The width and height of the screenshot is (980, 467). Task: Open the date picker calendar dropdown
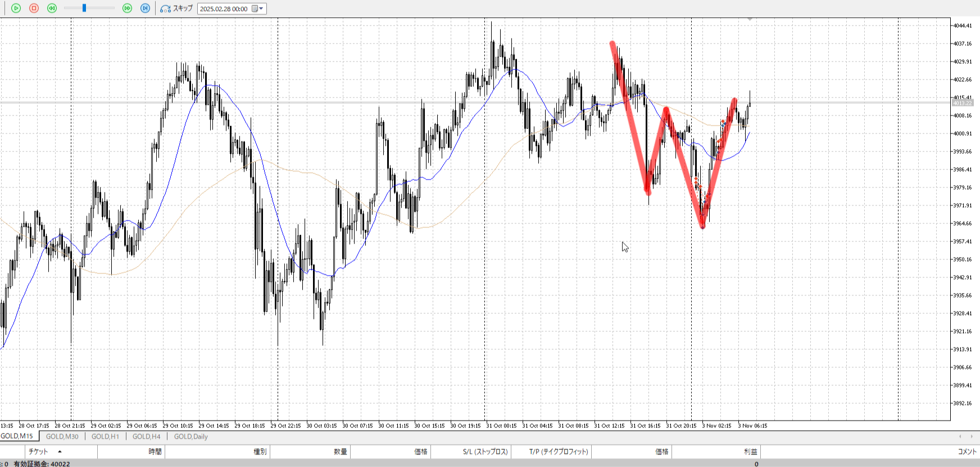[x=258, y=9]
